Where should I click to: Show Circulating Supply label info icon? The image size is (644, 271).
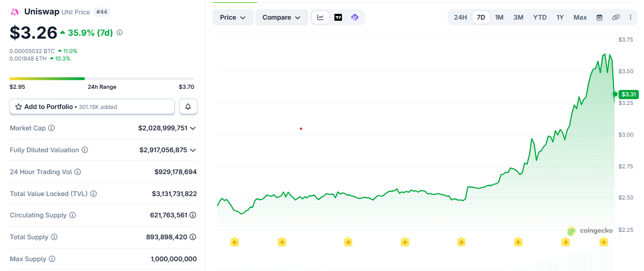73,215
